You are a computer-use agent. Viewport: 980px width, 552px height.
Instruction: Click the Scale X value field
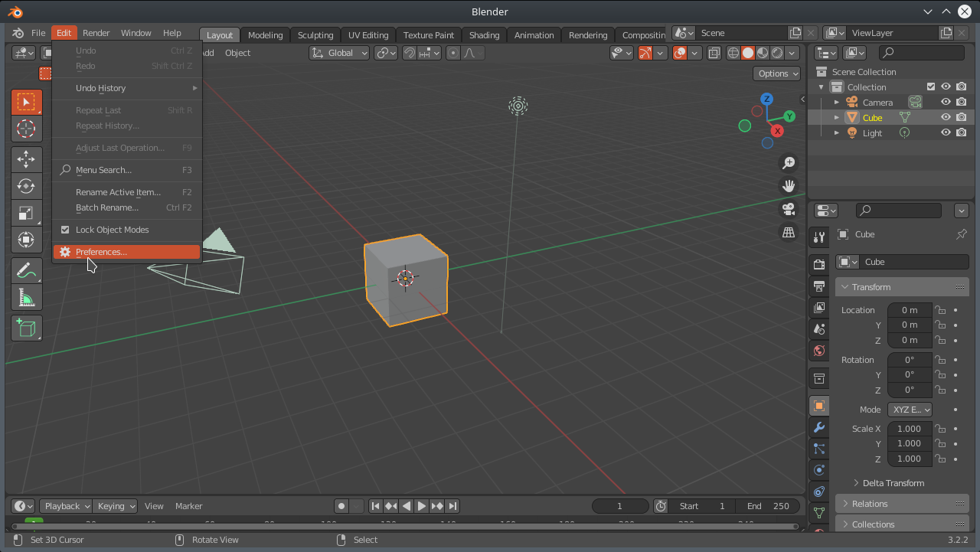[x=909, y=429]
